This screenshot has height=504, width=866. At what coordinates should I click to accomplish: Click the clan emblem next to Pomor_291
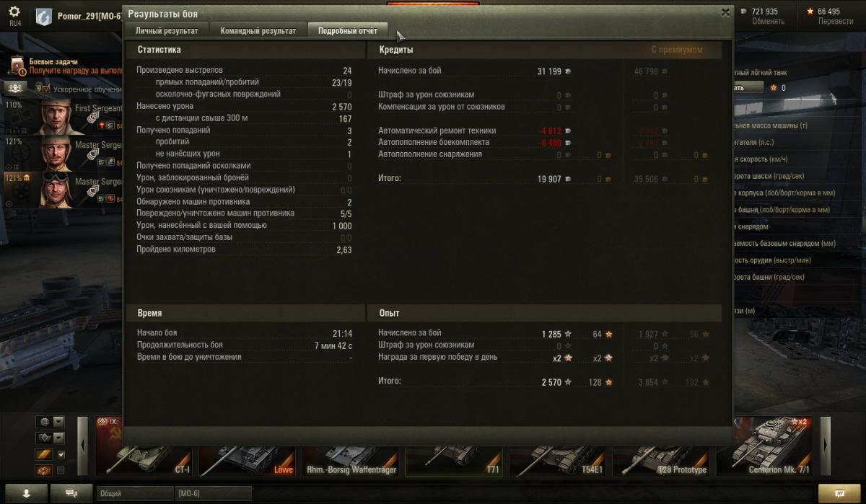[x=45, y=16]
